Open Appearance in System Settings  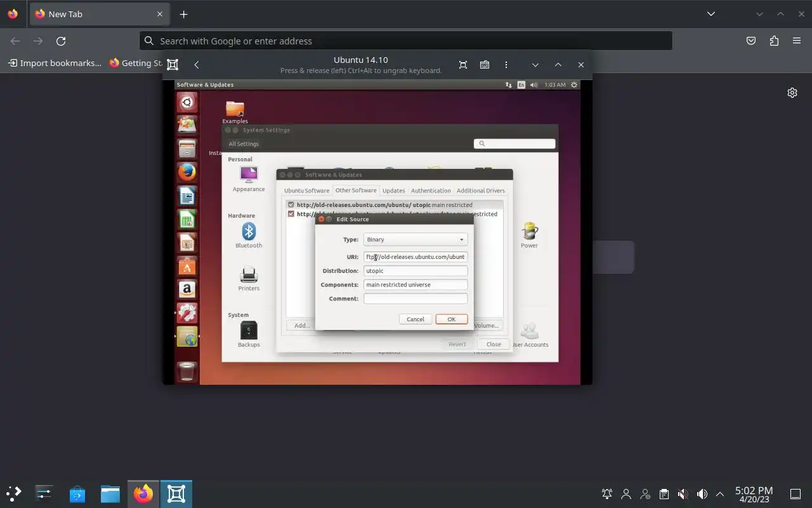click(249, 179)
